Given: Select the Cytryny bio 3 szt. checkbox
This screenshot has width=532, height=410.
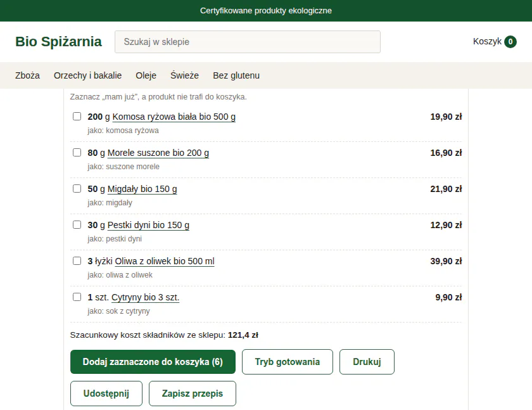Looking at the screenshot, I should [x=77, y=297].
